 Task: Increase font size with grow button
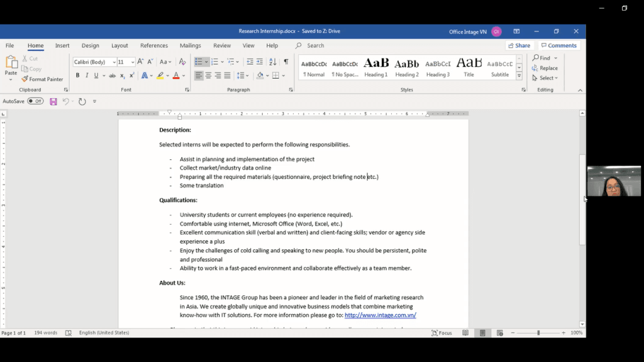coord(140,62)
